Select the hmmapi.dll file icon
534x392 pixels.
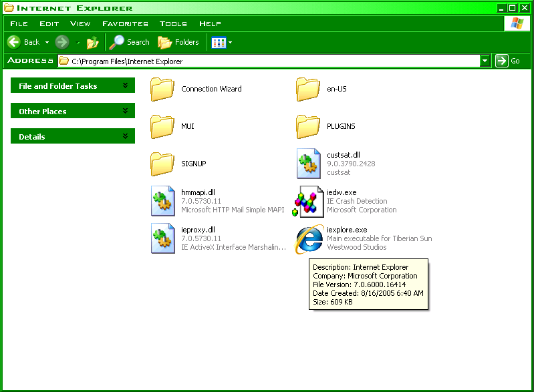click(x=163, y=201)
